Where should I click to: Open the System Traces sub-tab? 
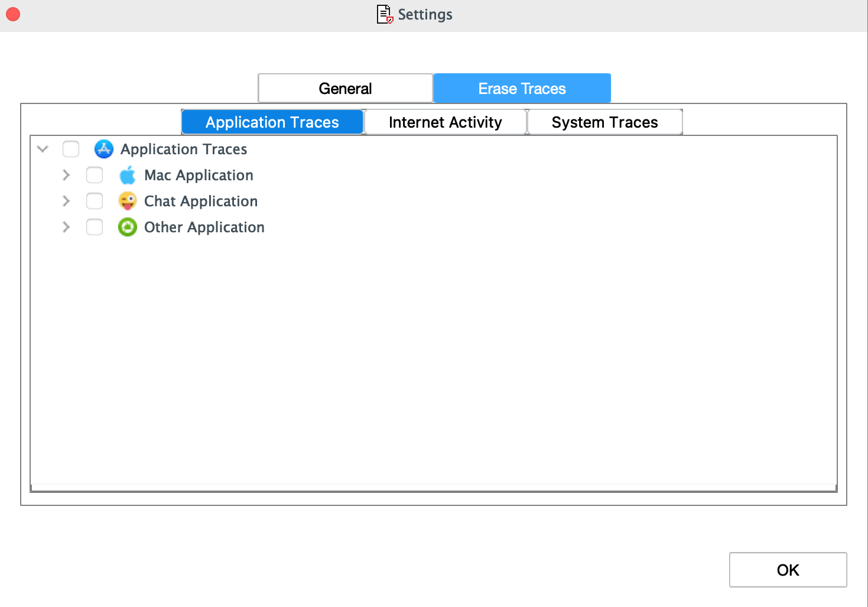click(605, 122)
